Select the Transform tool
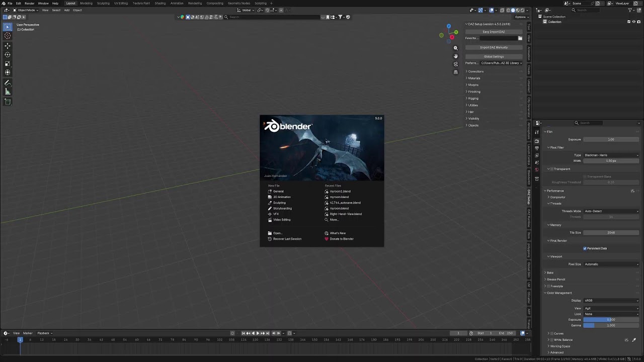The height and width of the screenshot is (362, 644). 8,73
